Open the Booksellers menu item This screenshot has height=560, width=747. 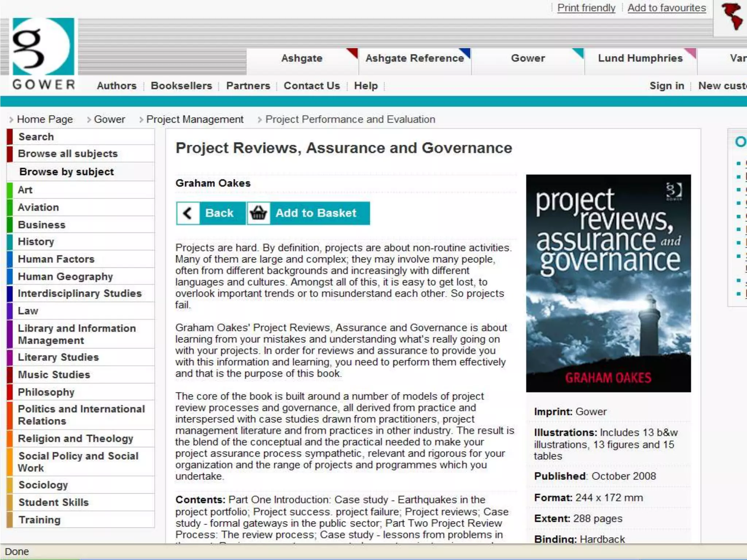point(181,86)
